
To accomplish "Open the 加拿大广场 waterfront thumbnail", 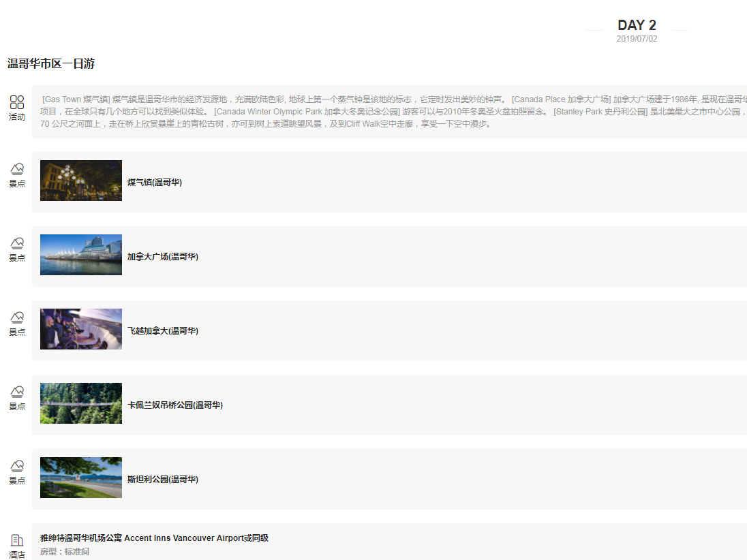I will tap(81, 255).
